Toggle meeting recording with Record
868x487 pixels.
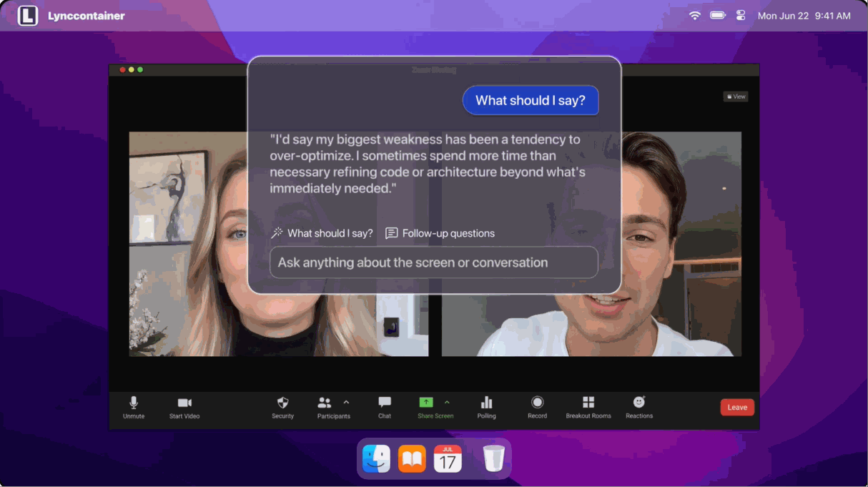(537, 406)
